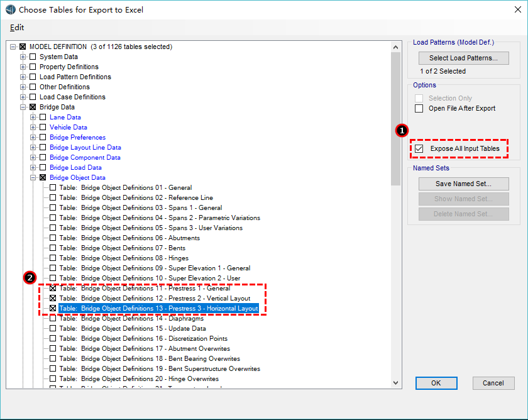
Task: Expand the Load Case Definitions node
Action: (23, 97)
